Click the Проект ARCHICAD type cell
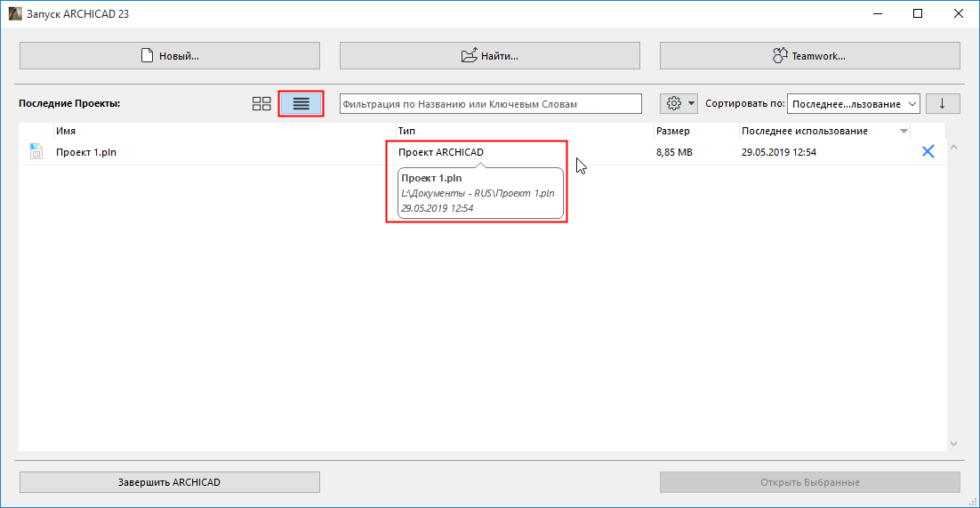Viewport: 980px width, 508px height. (x=440, y=151)
